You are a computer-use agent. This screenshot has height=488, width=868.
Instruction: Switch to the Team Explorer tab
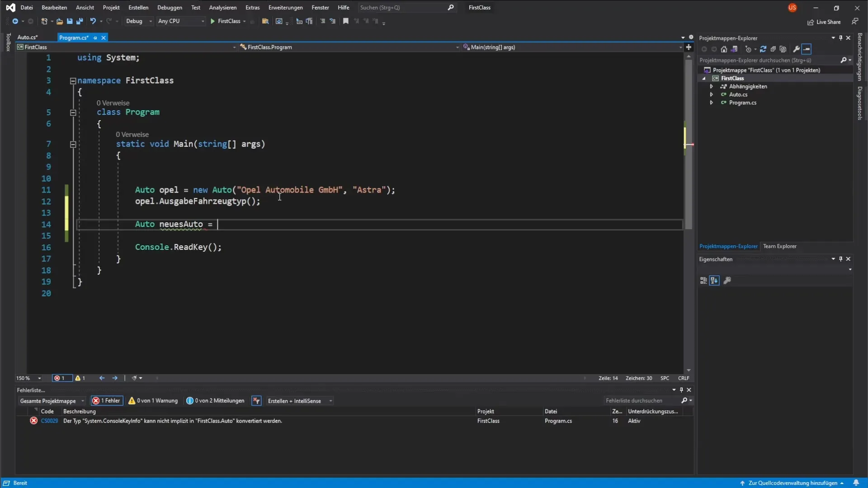pos(780,246)
